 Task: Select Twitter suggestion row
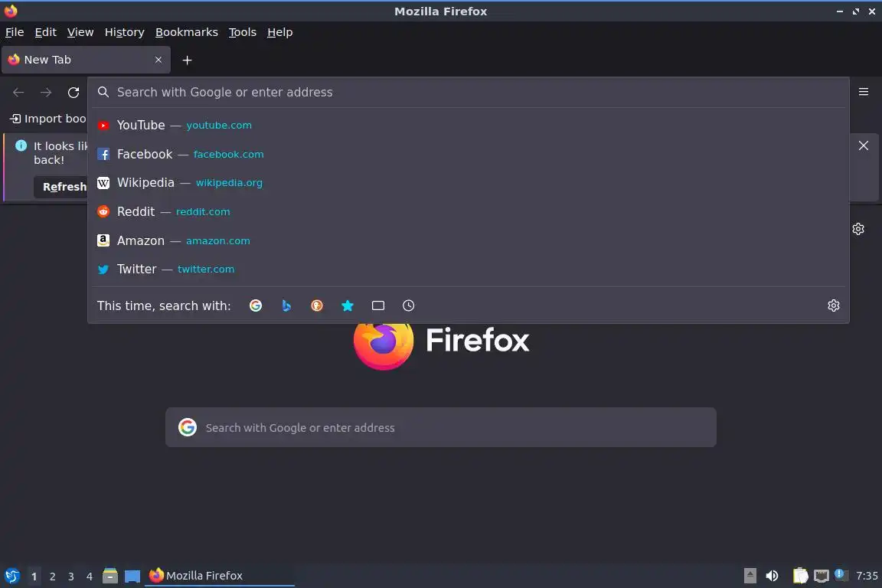pos(468,269)
